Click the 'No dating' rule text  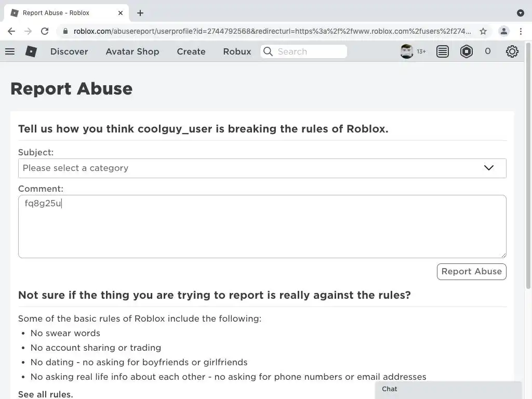click(x=139, y=362)
